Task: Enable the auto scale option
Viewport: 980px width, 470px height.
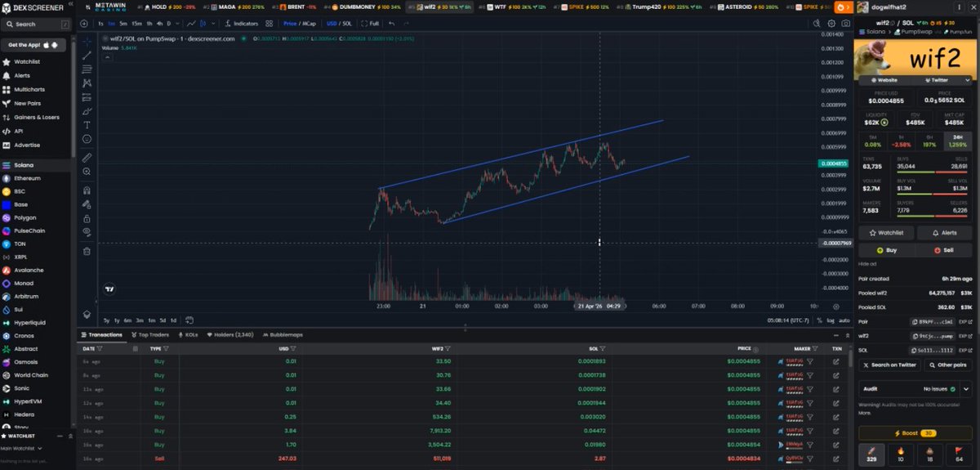Action: pos(844,320)
